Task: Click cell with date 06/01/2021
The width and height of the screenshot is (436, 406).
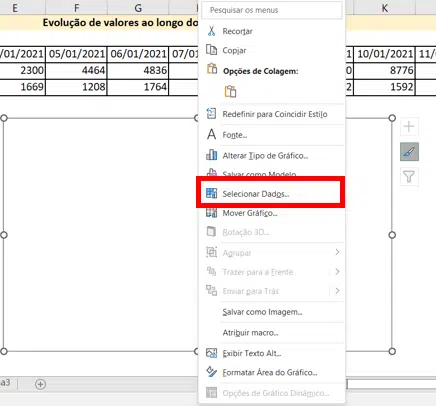Action: click(138, 54)
